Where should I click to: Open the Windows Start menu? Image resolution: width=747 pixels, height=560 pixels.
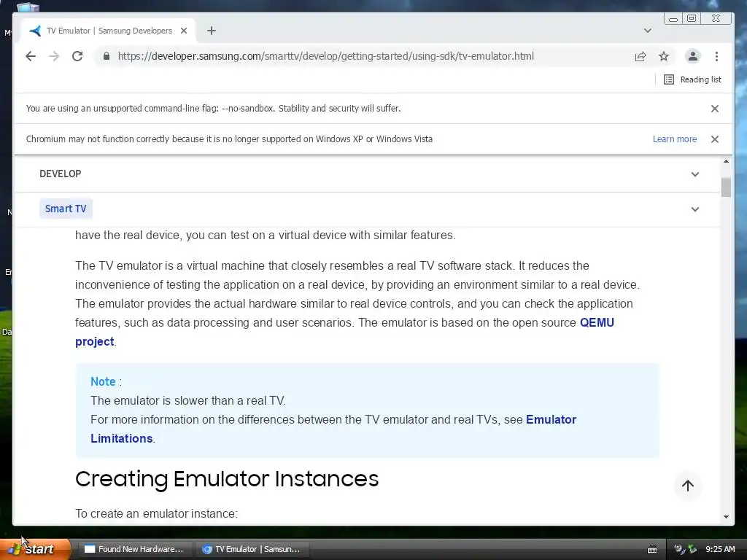tap(36, 549)
